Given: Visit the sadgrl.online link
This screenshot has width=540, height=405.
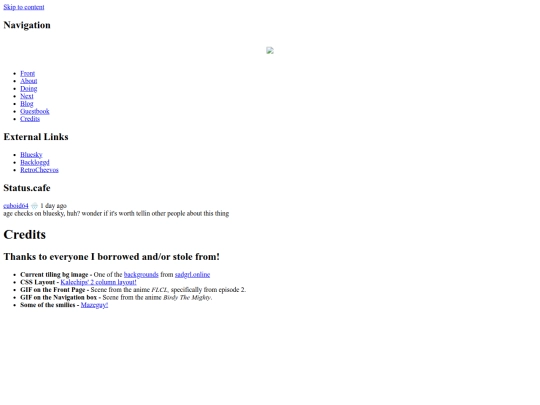Looking at the screenshot, I should pos(193,274).
